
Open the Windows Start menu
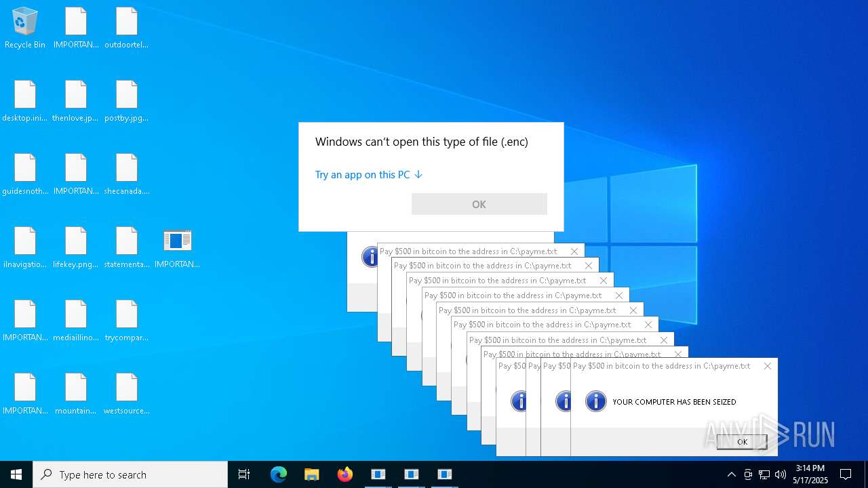[16, 474]
